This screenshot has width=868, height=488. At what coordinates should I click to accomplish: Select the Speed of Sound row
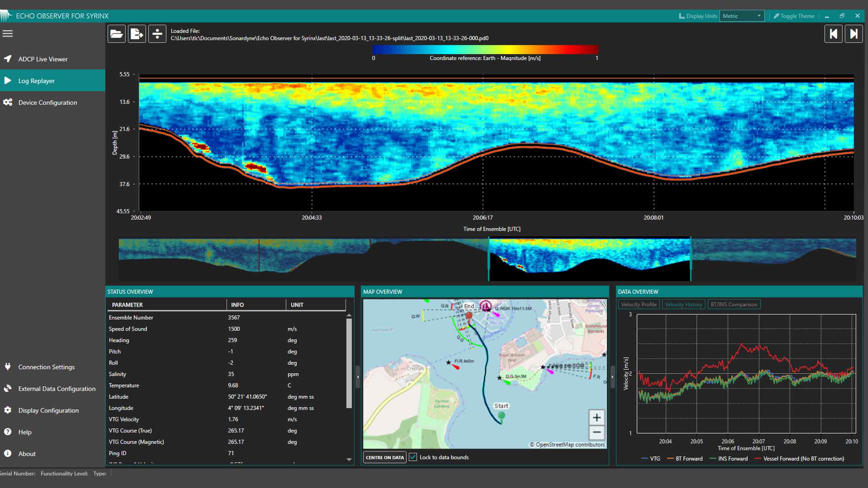pos(226,329)
